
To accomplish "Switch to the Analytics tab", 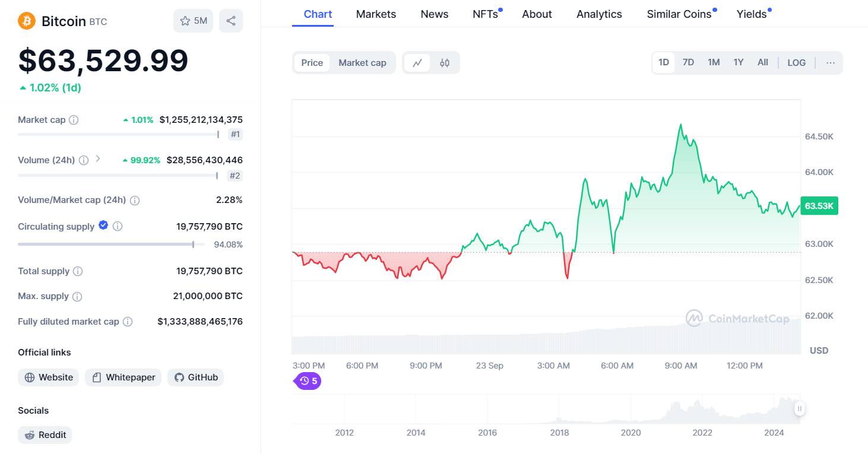I will click(599, 14).
